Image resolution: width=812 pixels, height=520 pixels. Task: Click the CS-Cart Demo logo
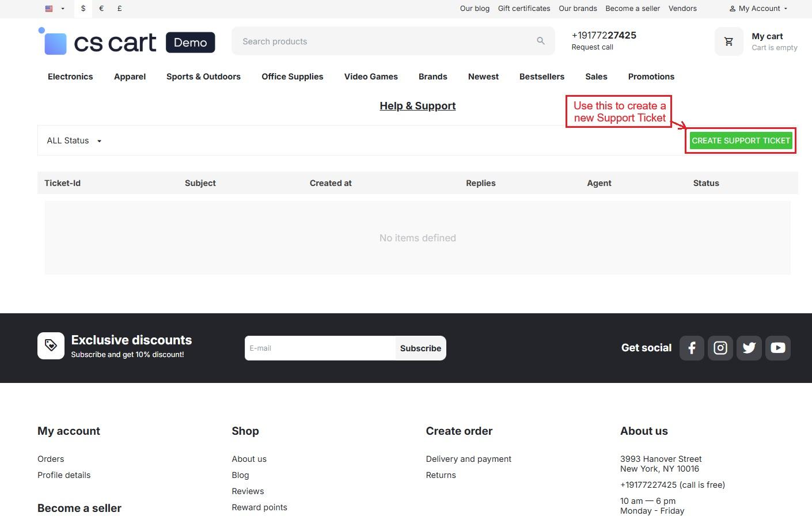(x=127, y=41)
